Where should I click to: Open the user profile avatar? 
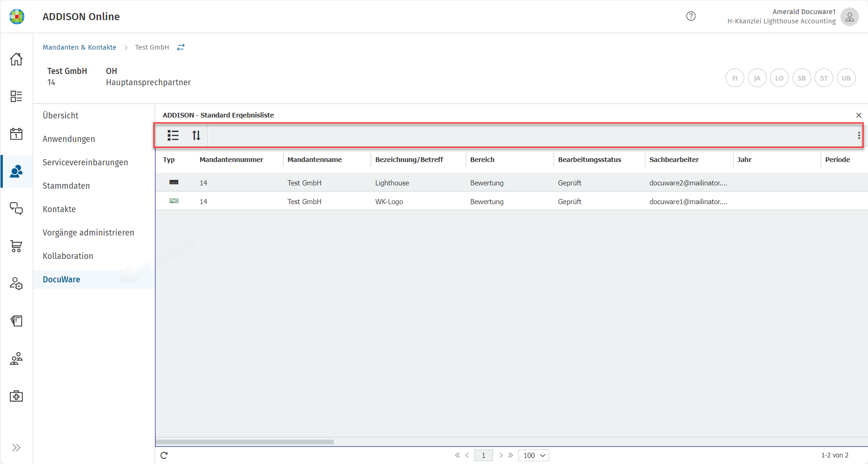[x=849, y=17]
